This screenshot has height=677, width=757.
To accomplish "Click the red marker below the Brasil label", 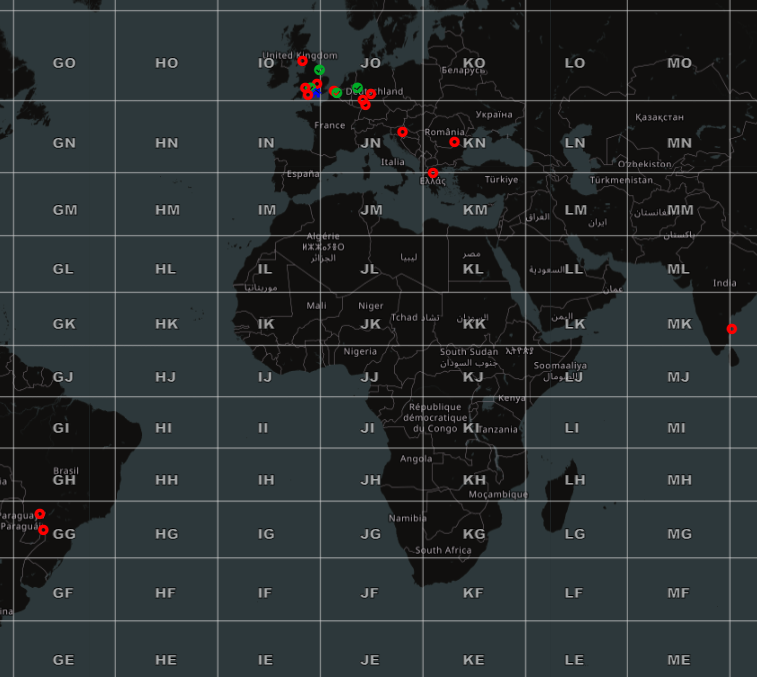I will pos(40,514).
